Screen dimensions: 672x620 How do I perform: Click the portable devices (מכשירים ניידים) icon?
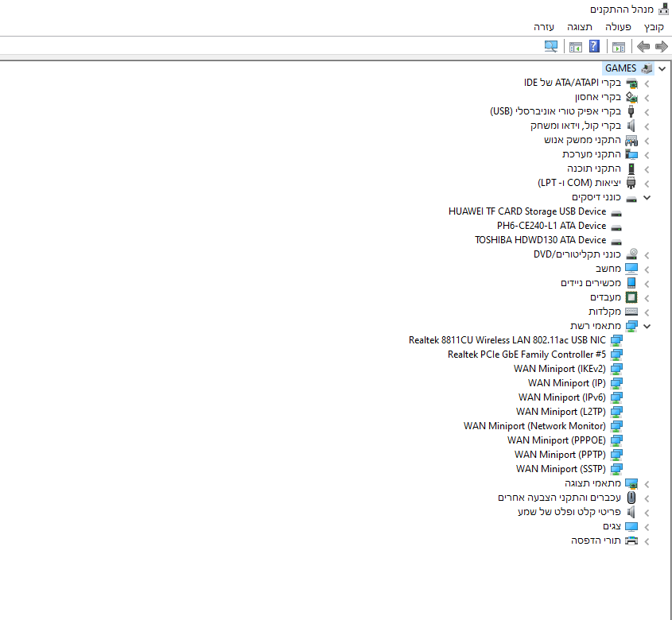[x=631, y=283]
